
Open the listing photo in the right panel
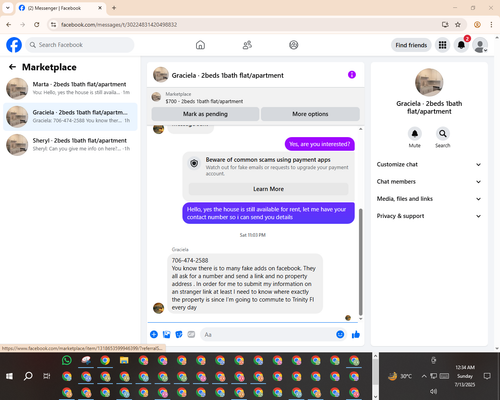click(x=429, y=82)
